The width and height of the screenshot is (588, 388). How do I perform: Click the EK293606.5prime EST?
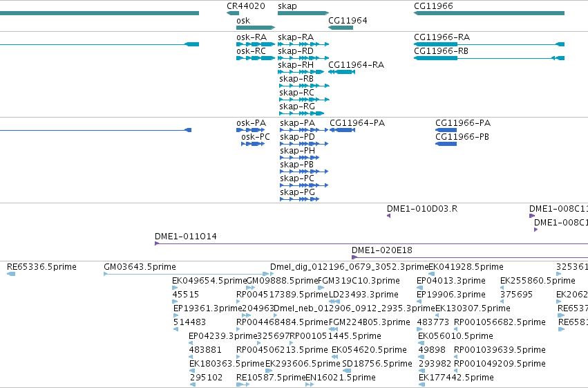[269, 371]
